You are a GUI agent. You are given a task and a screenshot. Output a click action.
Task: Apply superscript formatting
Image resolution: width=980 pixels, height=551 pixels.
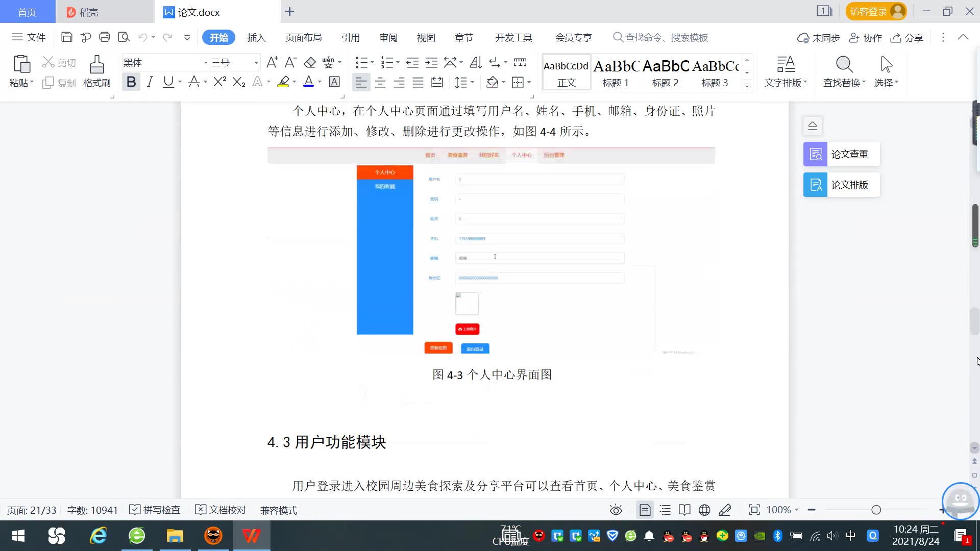(219, 82)
